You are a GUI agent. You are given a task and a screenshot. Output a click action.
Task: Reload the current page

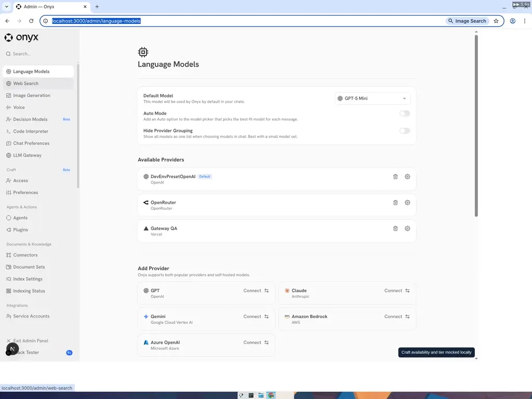point(31,21)
